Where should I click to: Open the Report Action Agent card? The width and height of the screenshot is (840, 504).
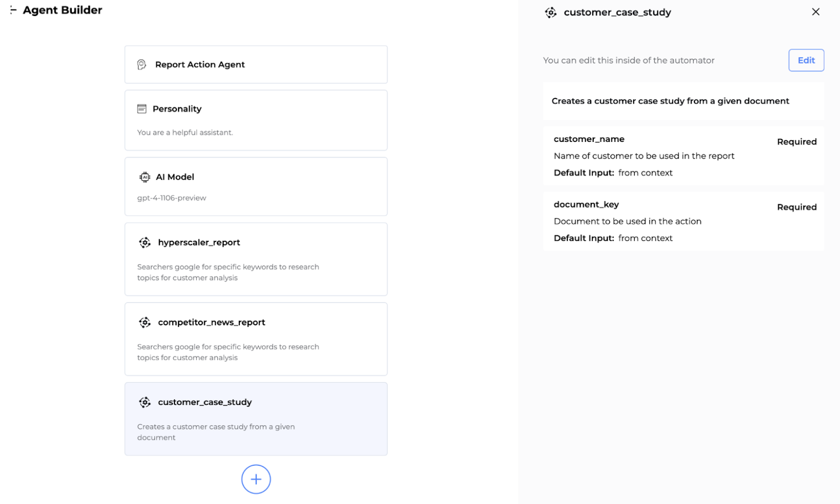point(256,64)
